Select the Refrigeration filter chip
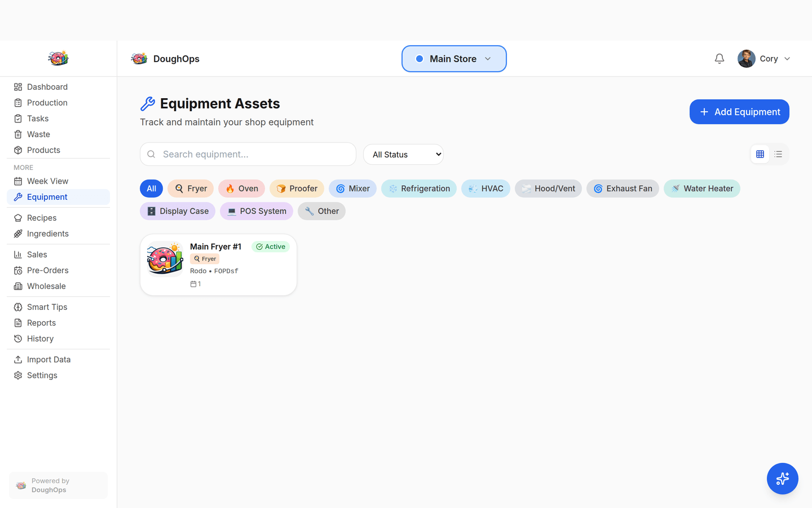This screenshot has height=508, width=812. (x=419, y=188)
